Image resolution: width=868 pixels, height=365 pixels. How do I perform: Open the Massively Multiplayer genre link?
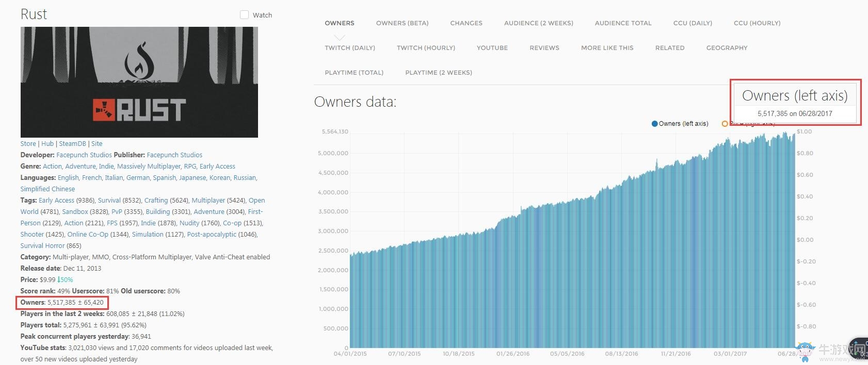(x=149, y=167)
